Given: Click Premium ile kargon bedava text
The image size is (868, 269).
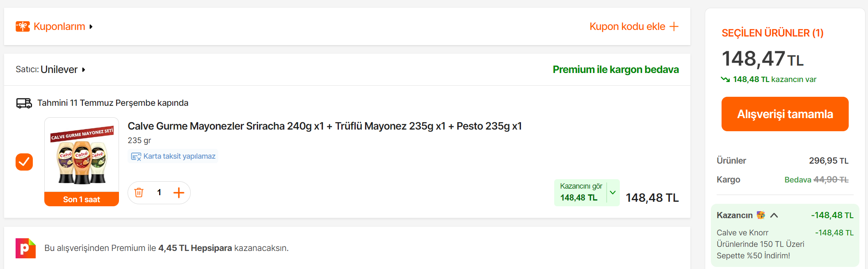Looking at the screenshot, I should tap(615, 70).
